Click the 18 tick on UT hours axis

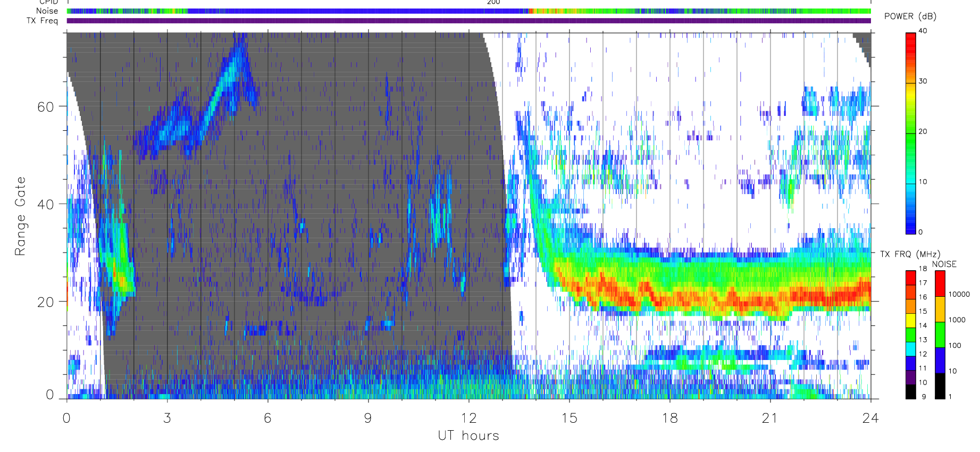[x=670, y=418]
